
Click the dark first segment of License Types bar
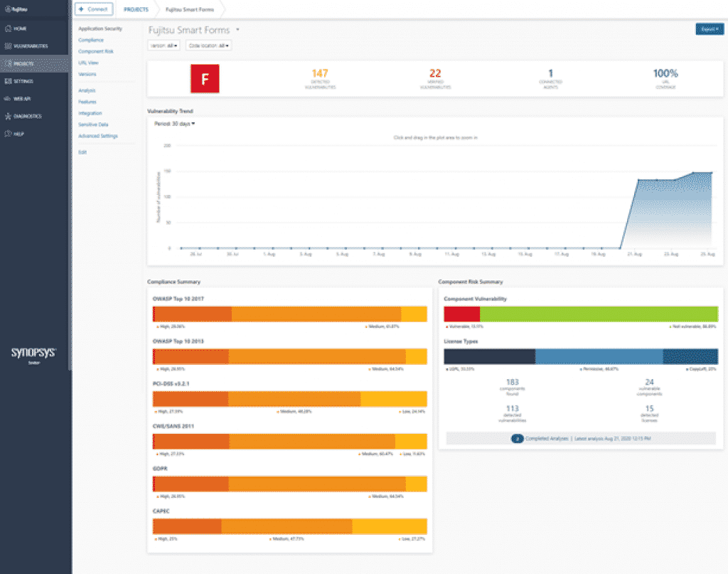pyautogui.click(x=490, y=356)
